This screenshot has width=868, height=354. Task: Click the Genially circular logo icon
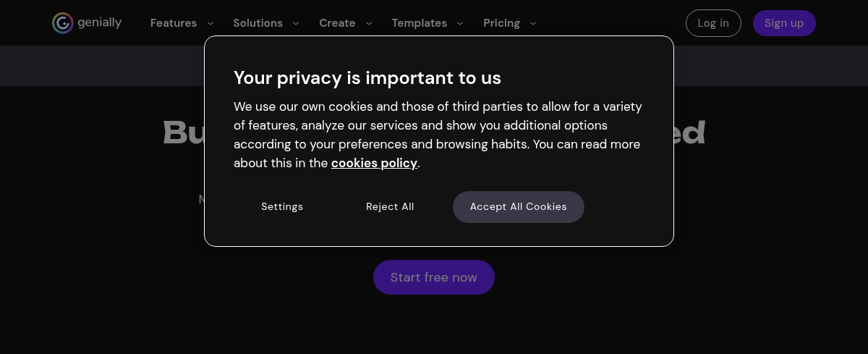tap(63, 23)
